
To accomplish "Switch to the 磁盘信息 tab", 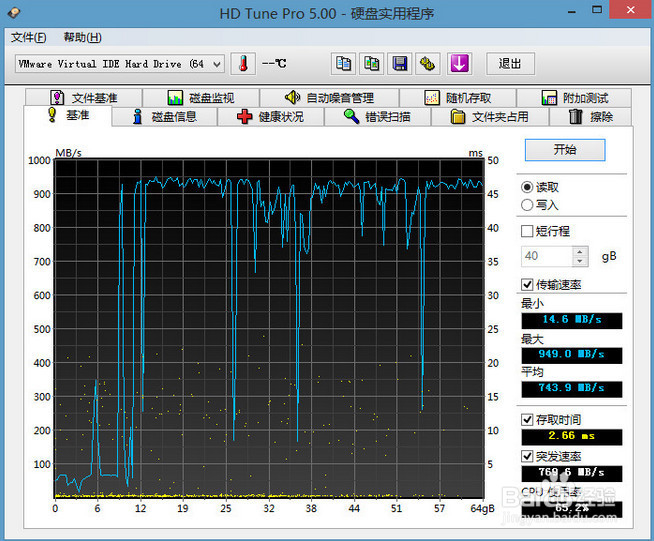I will pyautogui.click(x=165, y=116).
